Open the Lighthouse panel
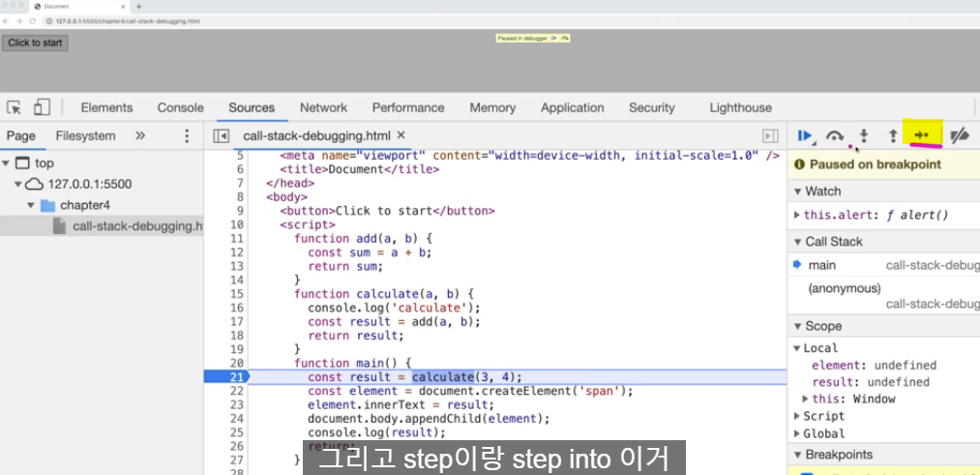This screenshot has width=980, height=475. tap(741, 107)
